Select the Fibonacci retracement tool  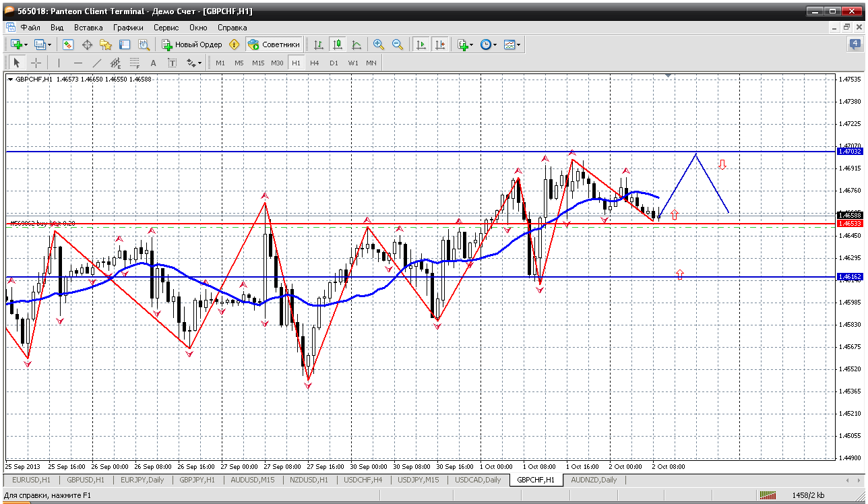134,63
